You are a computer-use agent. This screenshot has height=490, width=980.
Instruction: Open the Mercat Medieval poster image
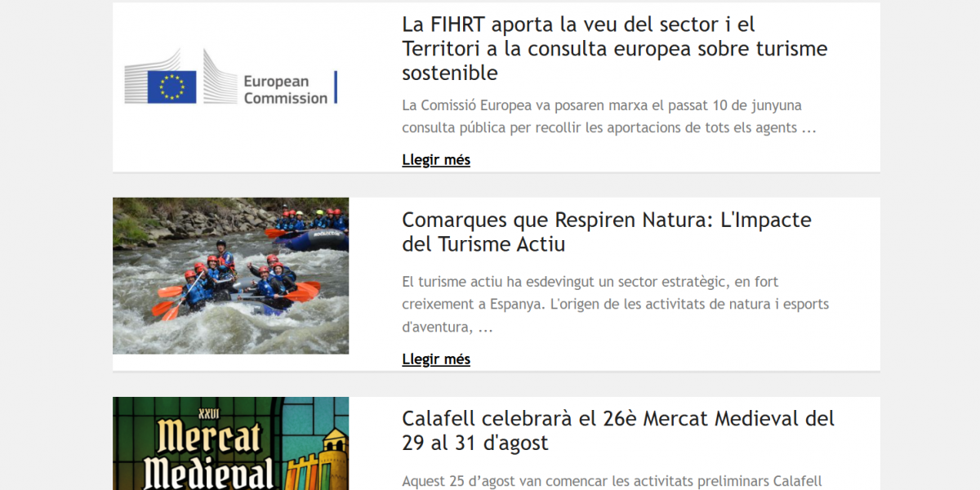click(231, 443)
